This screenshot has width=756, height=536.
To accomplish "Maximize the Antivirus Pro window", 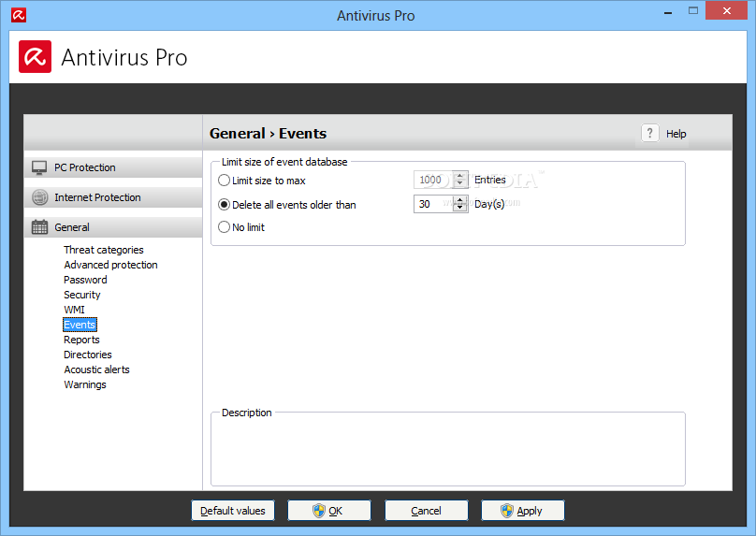I will (692, 11).
